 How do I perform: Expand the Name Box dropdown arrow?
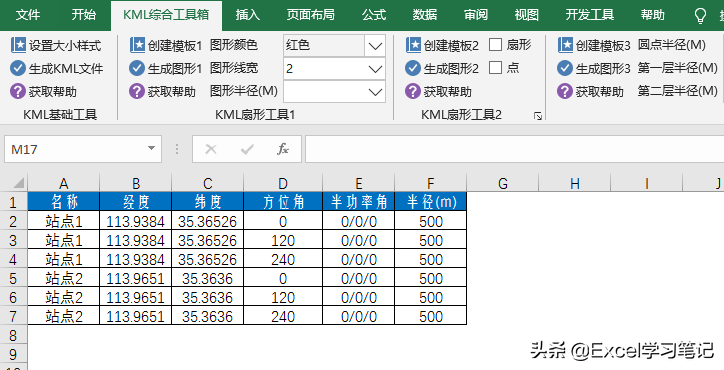click(151, 149)
